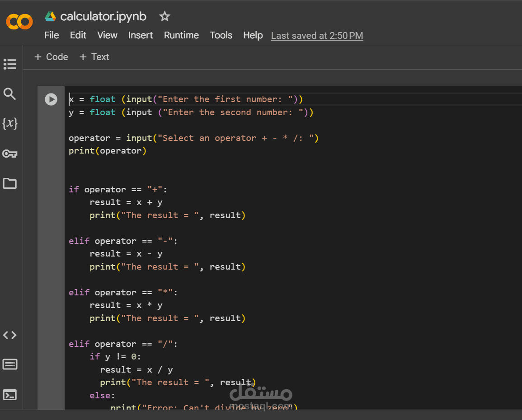Open the code snippets panel

click(9, 335)
